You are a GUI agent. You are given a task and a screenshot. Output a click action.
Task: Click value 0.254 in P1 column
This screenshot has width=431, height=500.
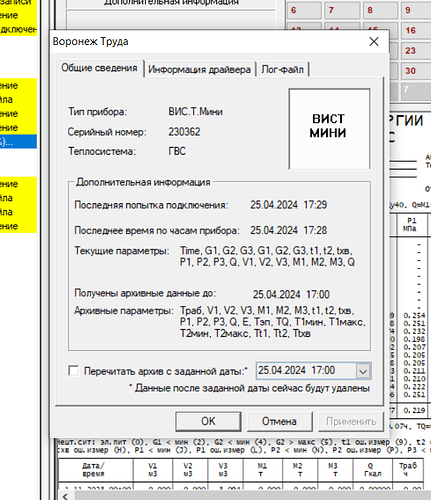click(x=414, y=315)
